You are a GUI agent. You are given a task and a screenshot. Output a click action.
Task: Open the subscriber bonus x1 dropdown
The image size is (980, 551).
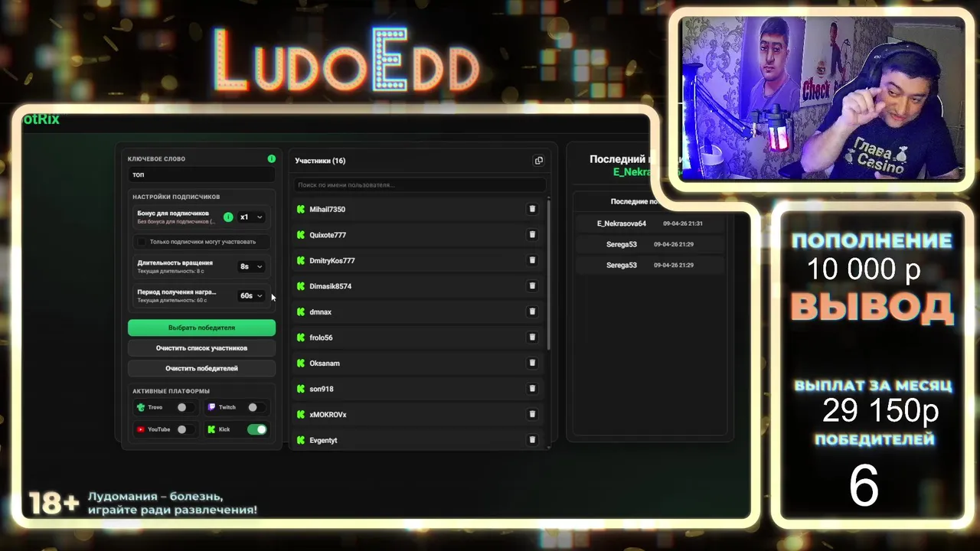coord(251,217)
